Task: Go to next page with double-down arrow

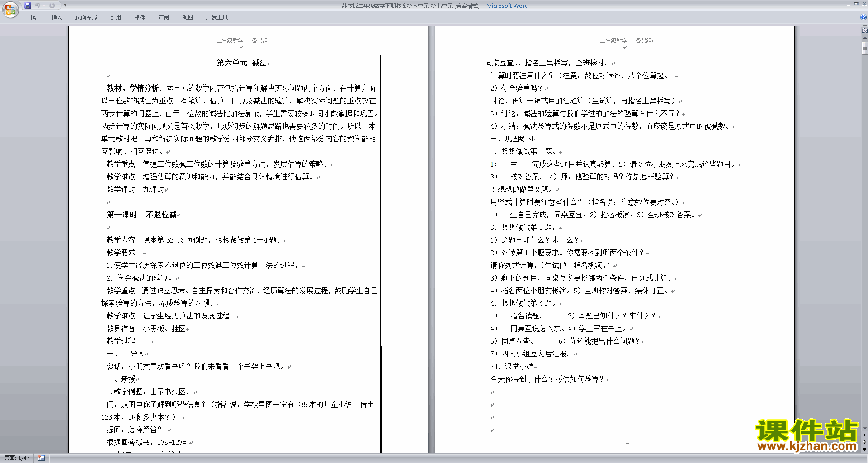Action: pyautogui.click(x=864, y=449)
